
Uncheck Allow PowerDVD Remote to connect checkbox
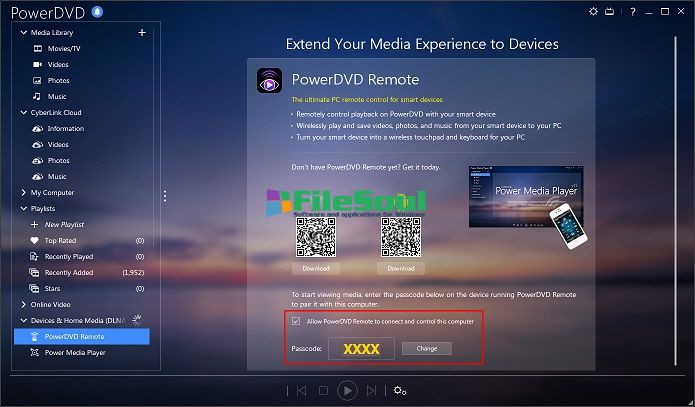click(x=295, y=321)
